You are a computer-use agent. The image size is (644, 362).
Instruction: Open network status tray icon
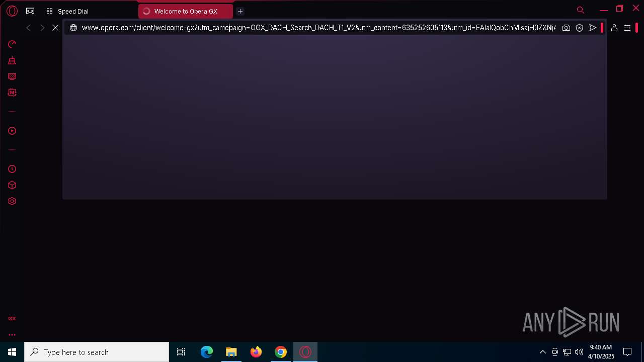click(x=567, y=352)
